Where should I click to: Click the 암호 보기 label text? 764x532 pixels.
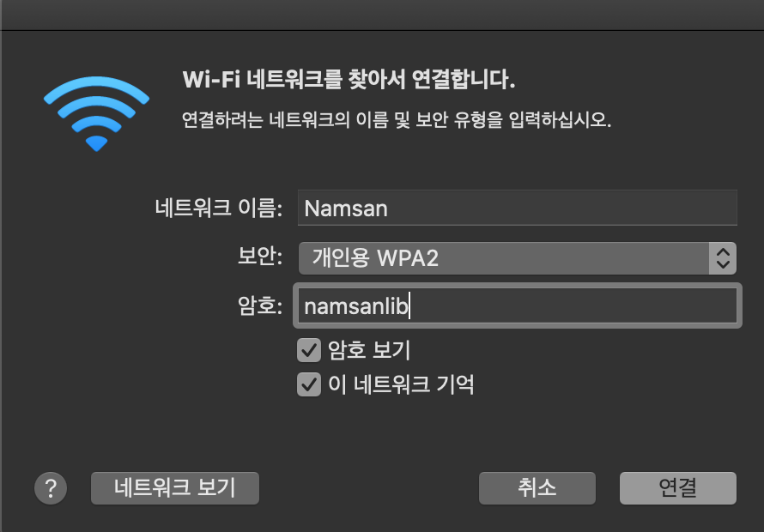point(369,350)
